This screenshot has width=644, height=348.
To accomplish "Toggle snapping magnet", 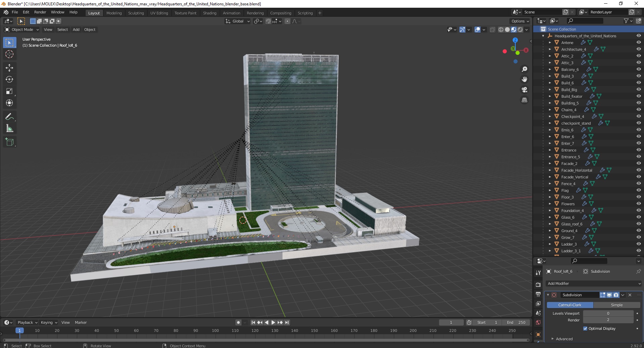I will pos(268,21).
